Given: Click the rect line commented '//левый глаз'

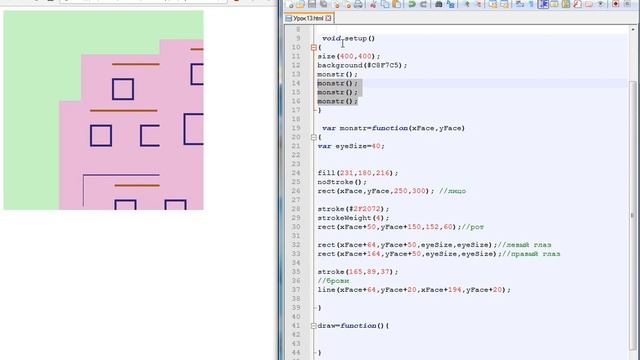Looking at the screenshot, I should coord(434,245).
